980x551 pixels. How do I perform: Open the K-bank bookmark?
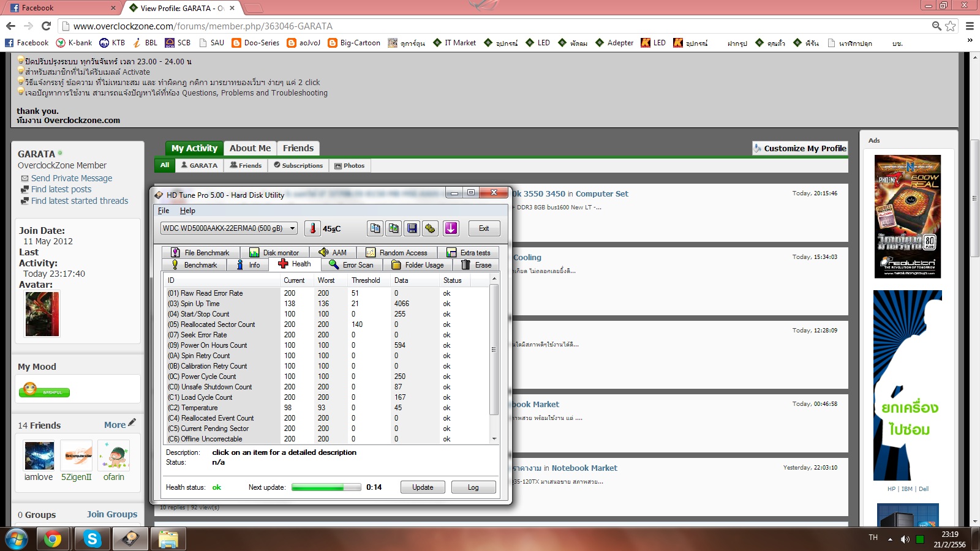coord(74,43)
